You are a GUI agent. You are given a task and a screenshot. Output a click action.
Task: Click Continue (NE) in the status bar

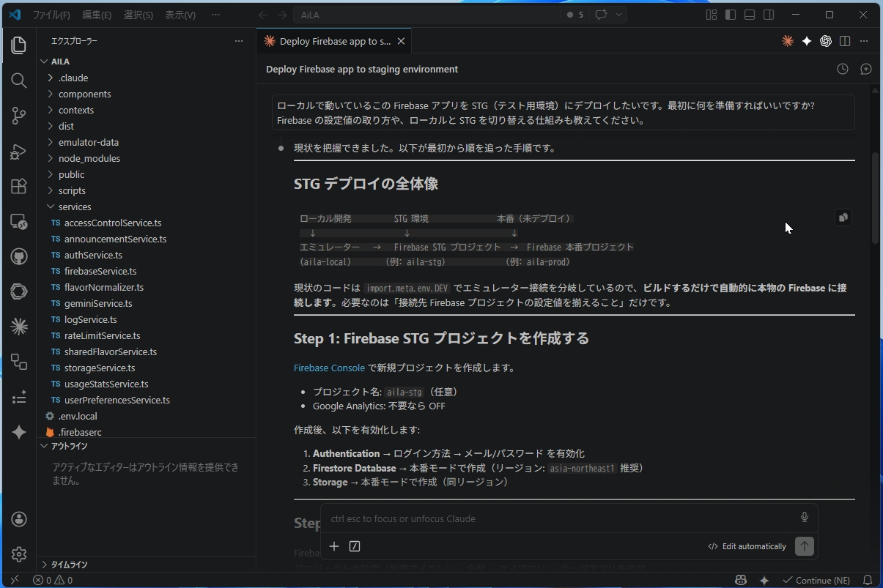tap(816, 580)
